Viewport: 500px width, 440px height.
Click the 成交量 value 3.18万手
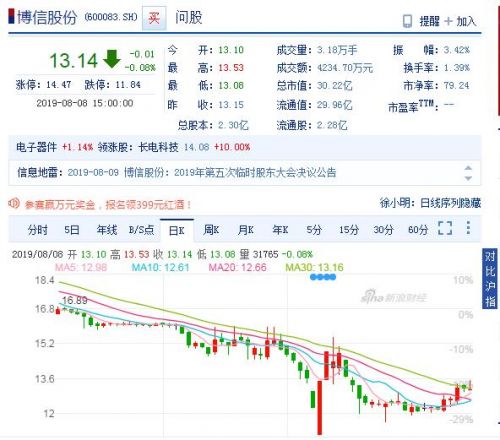pos(337,50)
